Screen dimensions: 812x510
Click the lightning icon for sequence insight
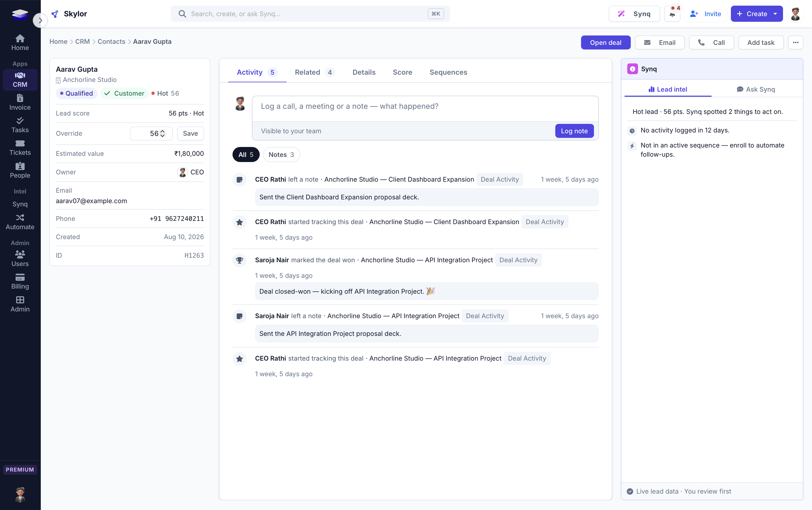[x=632, y=146]
